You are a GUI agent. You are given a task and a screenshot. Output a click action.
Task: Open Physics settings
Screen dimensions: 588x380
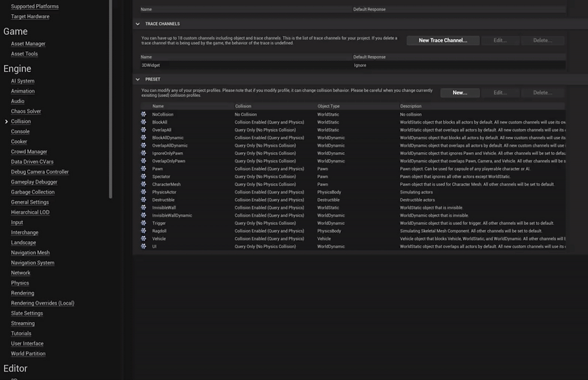20,283
